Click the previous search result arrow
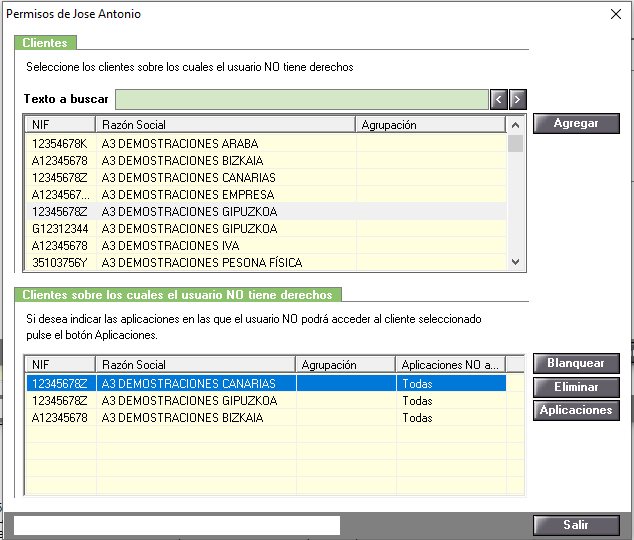This screenshot has height=540, width=634. pos(499,99)
